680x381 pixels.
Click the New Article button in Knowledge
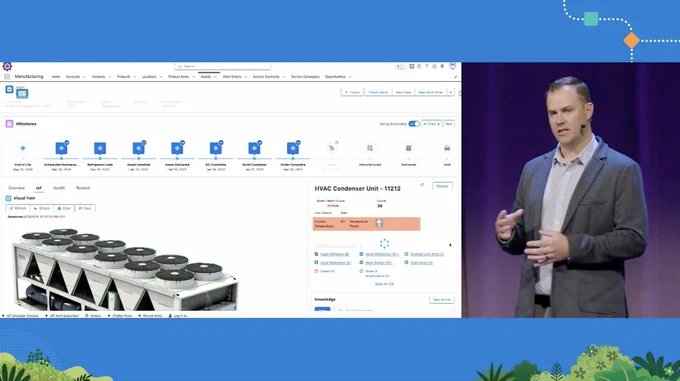coord(442,300)
